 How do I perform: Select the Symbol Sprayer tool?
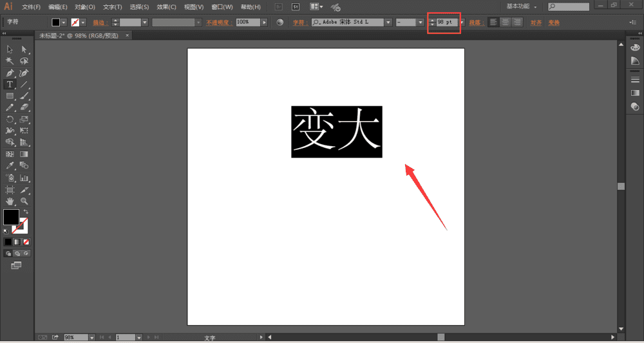(10, 178)
